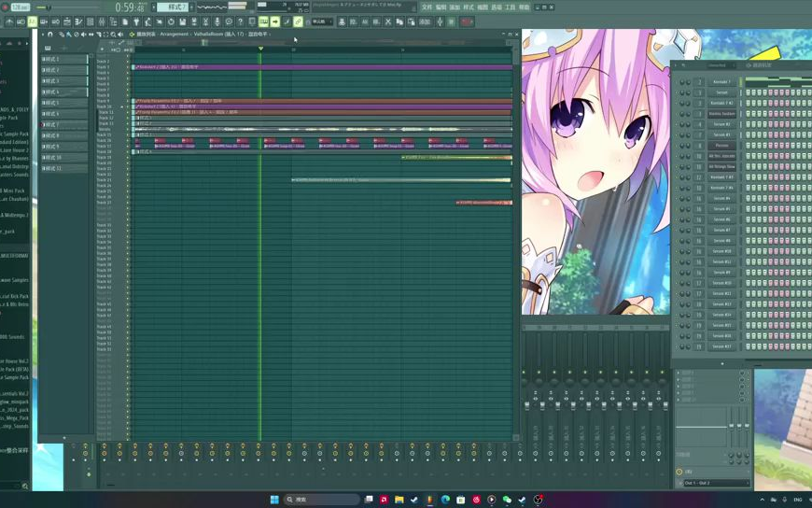Open the 工具 menu
Image resolution: width=812 pixels, height=508 pixels.
click(511, 7)
